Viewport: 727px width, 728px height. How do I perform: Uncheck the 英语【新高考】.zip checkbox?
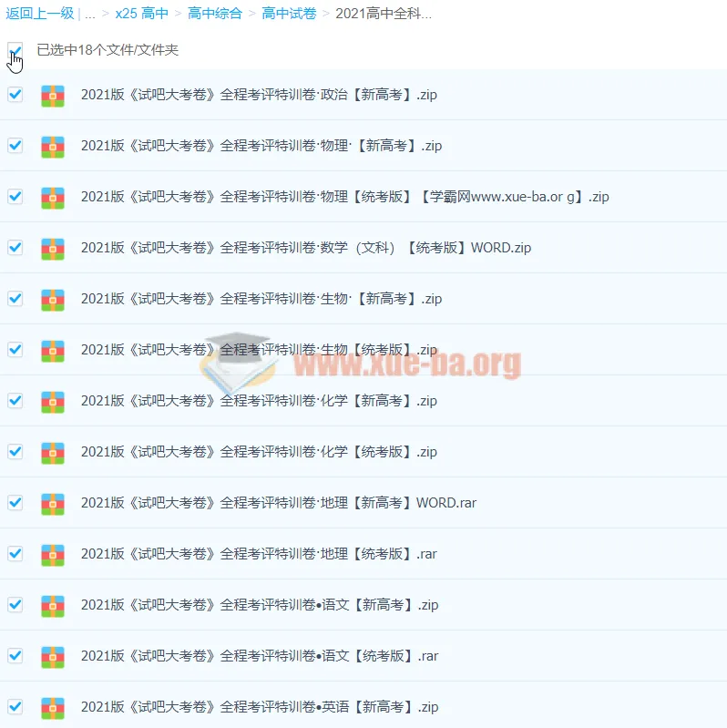pos(15,707)
